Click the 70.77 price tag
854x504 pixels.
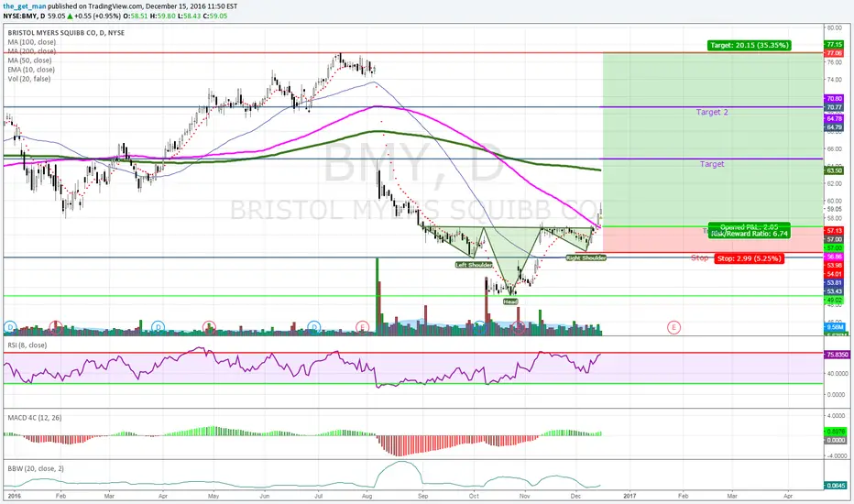835,107
